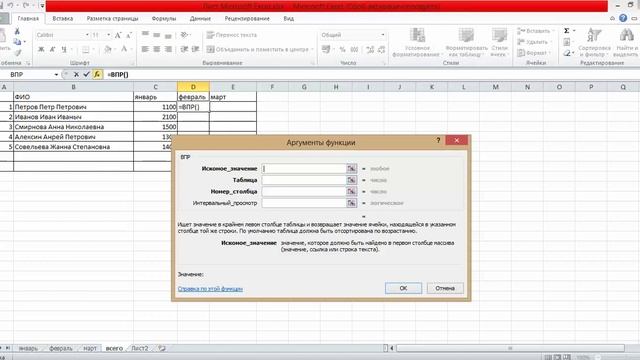The width and height of the screenshot is (640, 360).
Task: Click the insert new worksheet tab icon
Action: [162, 348]
